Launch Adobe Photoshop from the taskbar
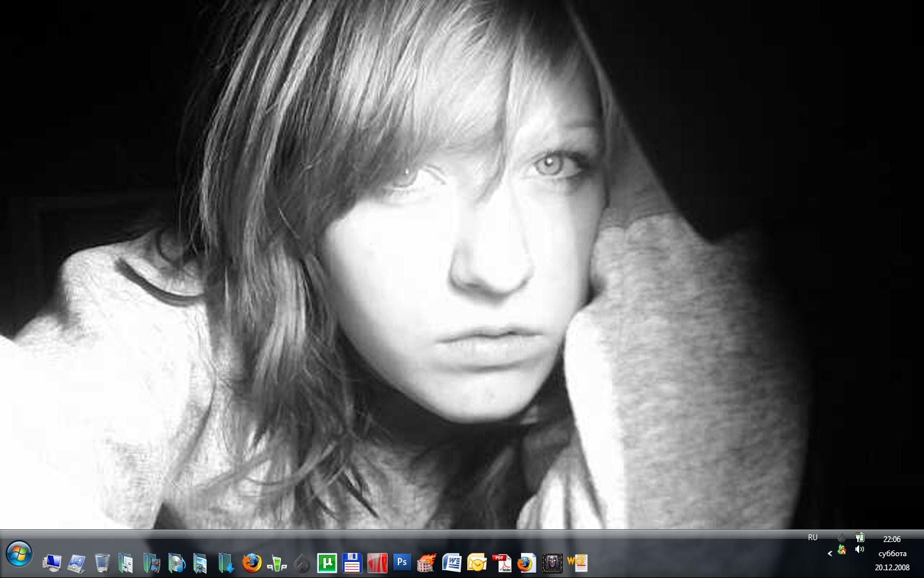This screenshot has height=578, width=924. 402,563
